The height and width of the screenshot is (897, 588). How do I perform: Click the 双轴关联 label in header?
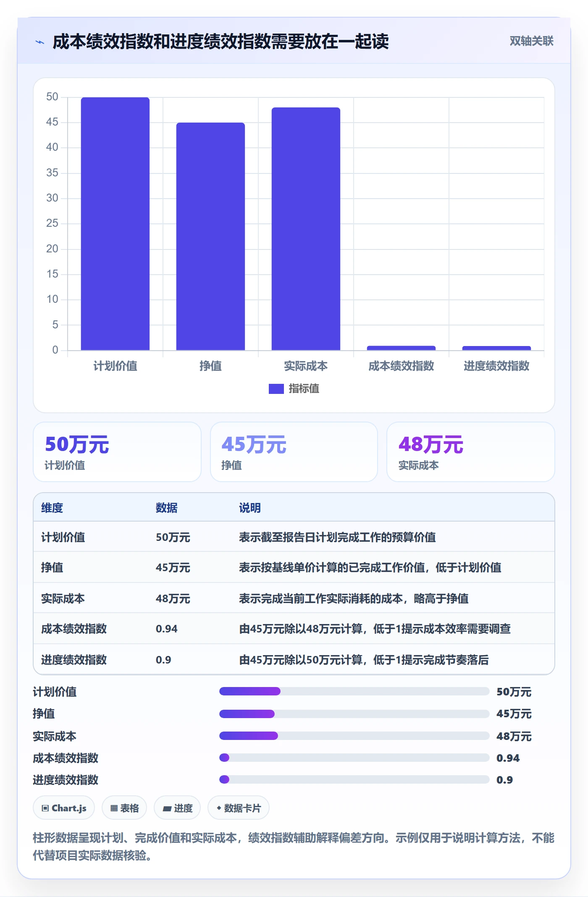click(531, 41)
